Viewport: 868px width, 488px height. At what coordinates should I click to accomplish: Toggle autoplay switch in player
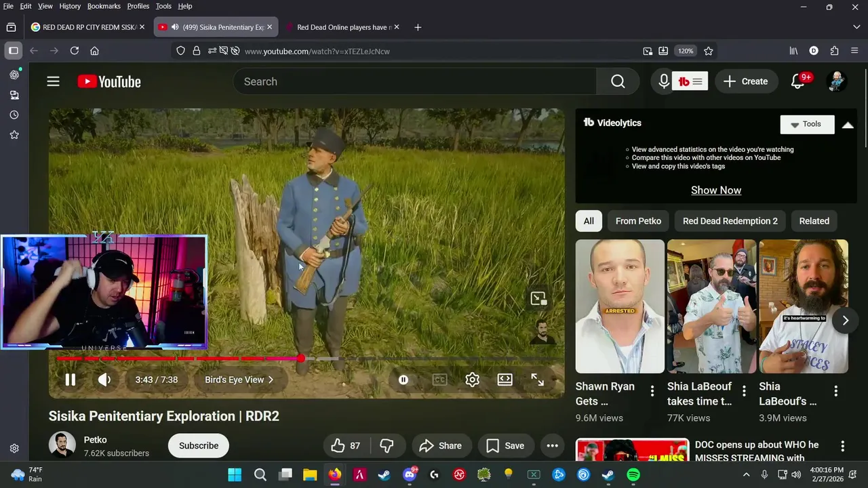(403, 380)
